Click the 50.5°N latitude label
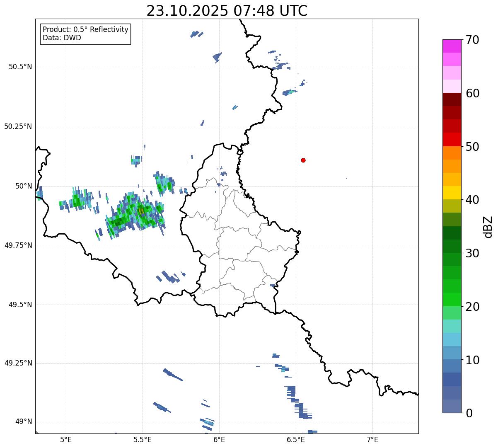The image size is (498, 448). [x=20, y=67]
